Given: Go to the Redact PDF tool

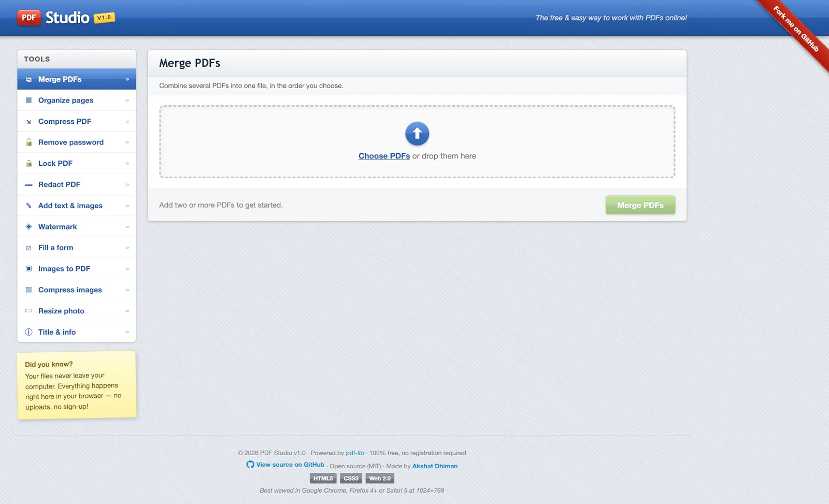Looking at the screenshot, I should [77, 185].
